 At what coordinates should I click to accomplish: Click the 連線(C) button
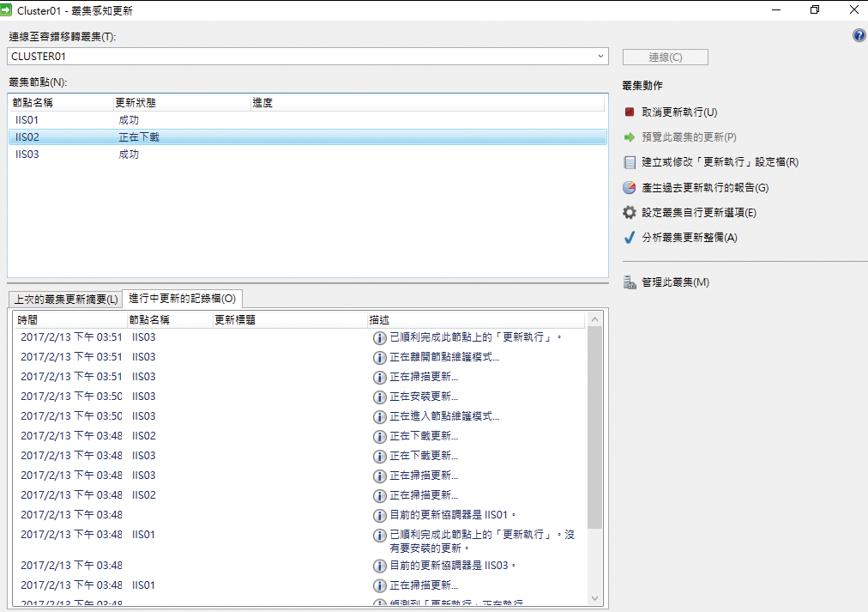pos(666,57)
